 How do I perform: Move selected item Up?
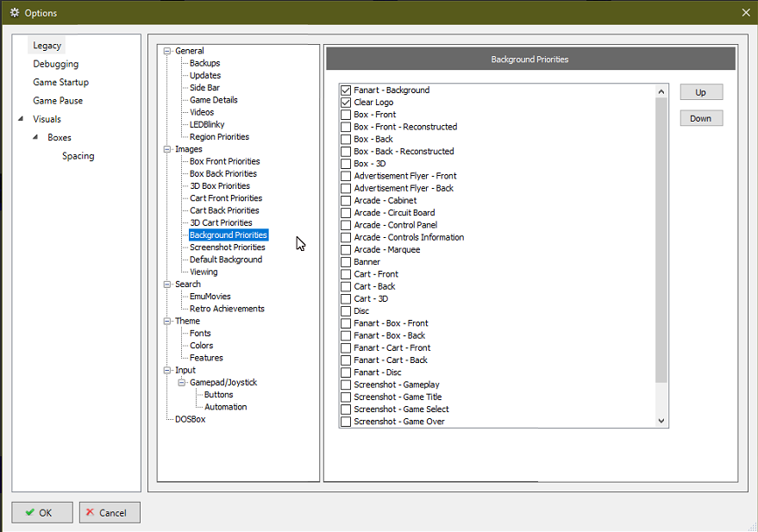click(701, 92)
